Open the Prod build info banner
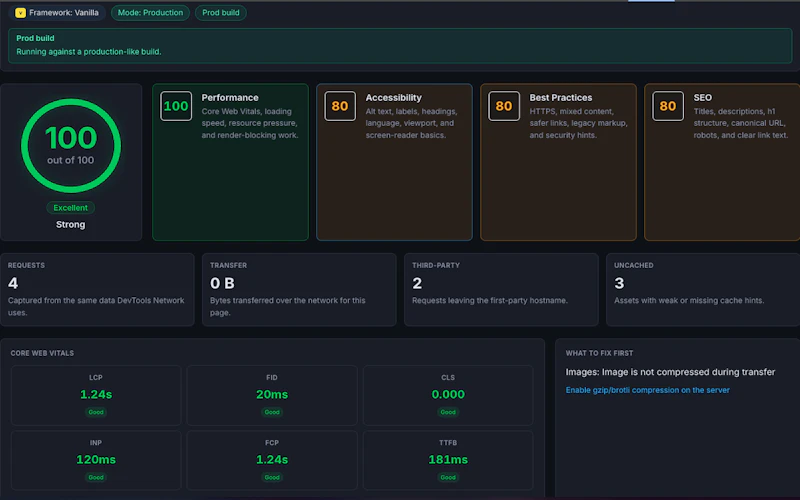Screen dimensions: 800x500 point(400,45)
